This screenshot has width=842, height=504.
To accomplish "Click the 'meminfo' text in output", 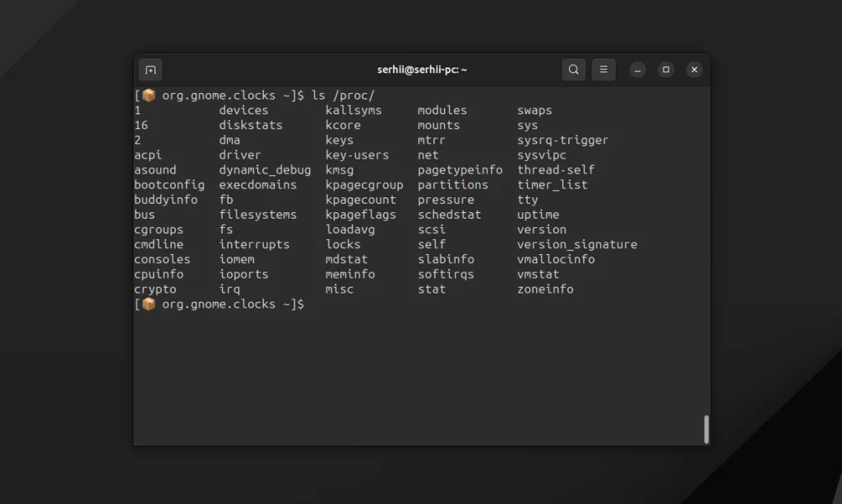I will point(350,275).
